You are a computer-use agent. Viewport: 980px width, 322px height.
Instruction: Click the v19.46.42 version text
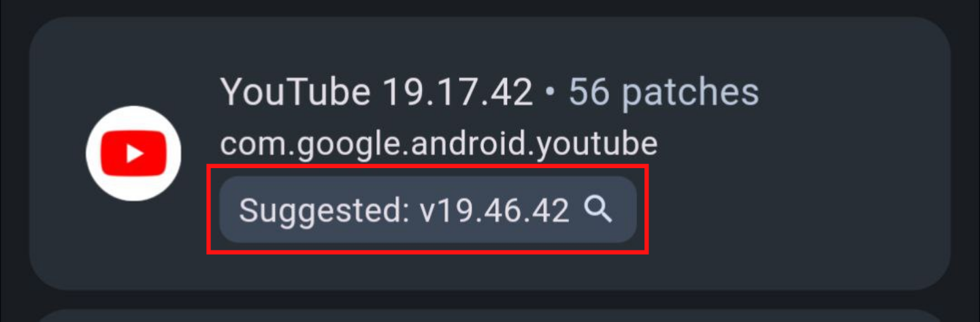[495, 211]
